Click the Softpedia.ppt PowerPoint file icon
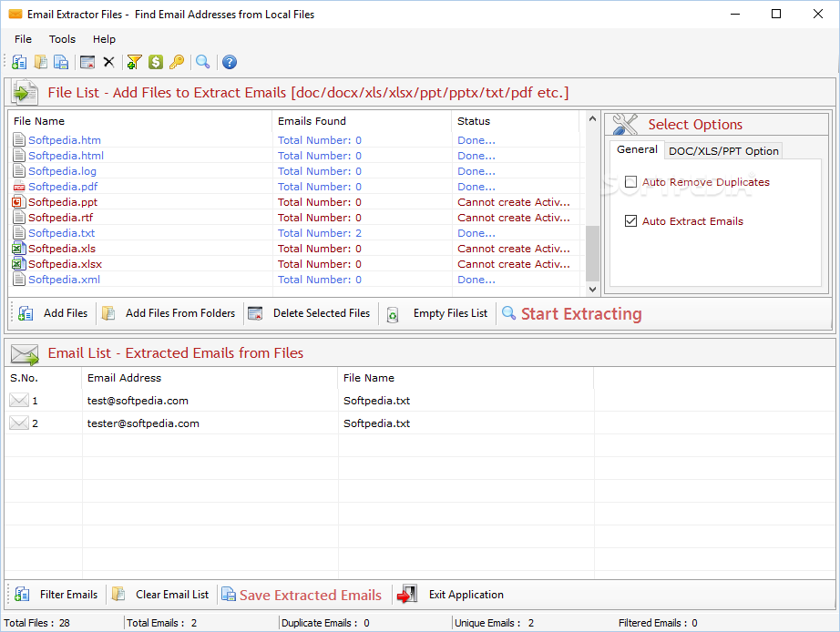This screenshot has height=632, width=840. pyautogui.click(x=19, y=202)
